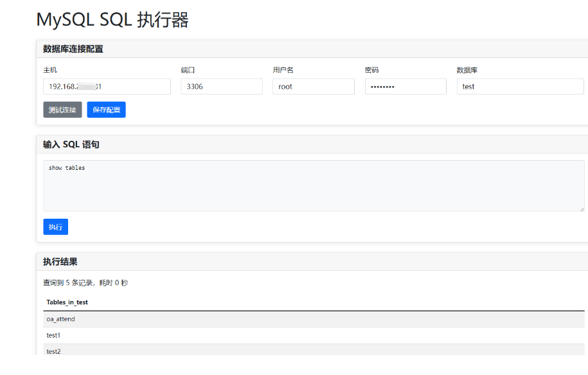Image resolution: width=588 pixels, height=375 pixels.
Task: Select the oa_attend result row
Action: click(x=314, y=319)
